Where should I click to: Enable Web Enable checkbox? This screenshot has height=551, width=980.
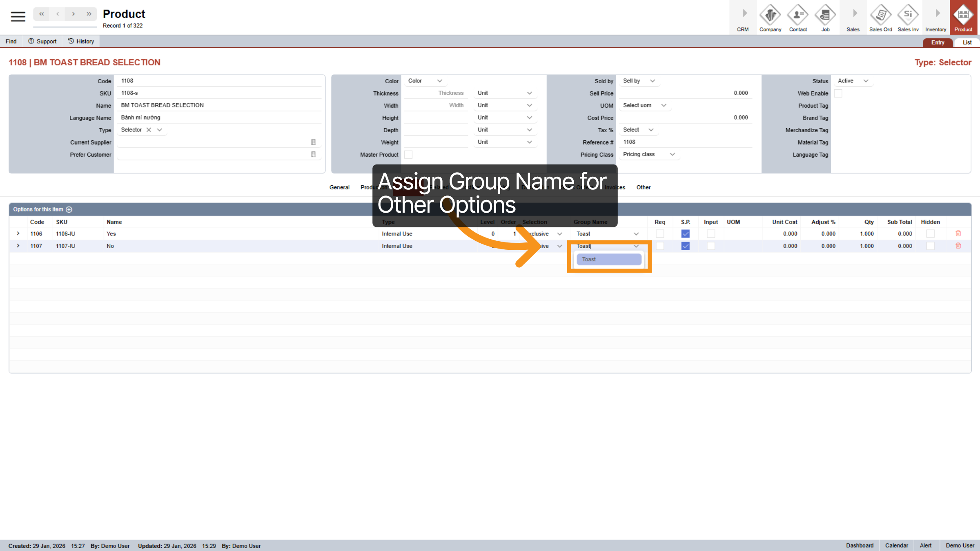(x=838, y=93)
